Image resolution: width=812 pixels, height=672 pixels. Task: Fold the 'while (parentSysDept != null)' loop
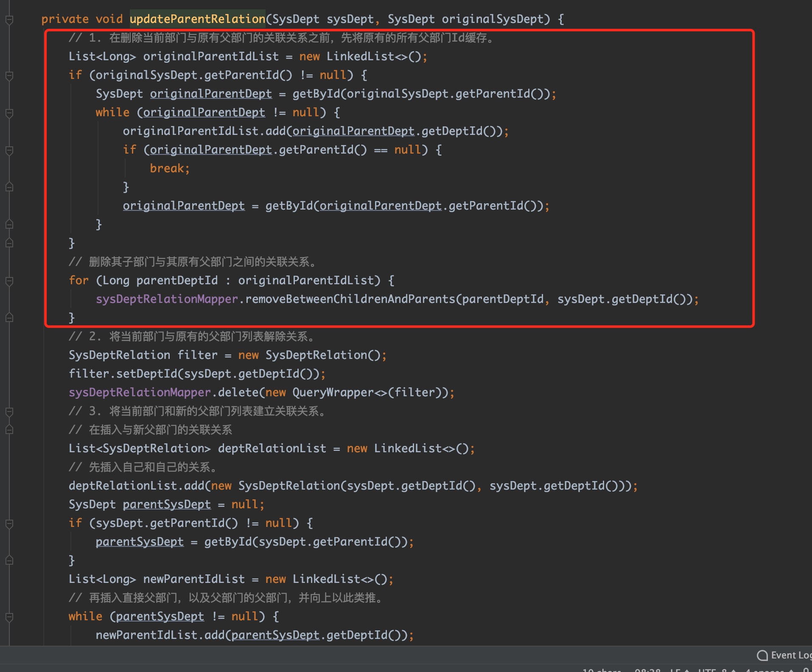[9, 617]
